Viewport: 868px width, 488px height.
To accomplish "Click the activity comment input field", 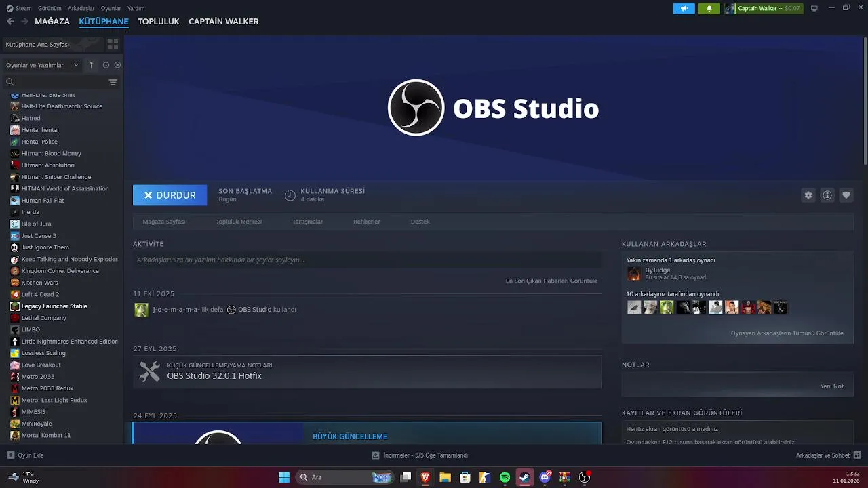I will [x=367, y=260].
